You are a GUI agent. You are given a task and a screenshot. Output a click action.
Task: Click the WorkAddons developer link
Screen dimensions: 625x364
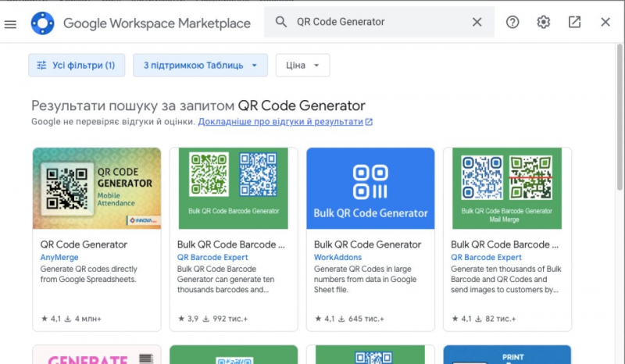coord(337,257)
